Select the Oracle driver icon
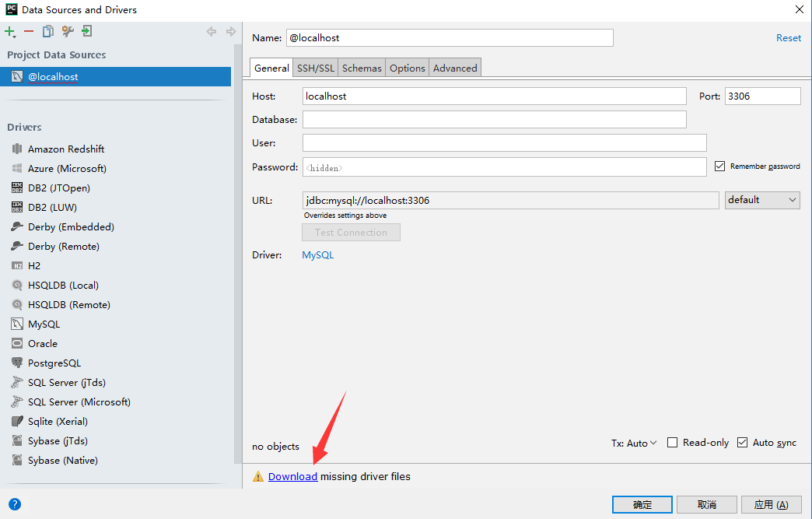This screenshot has width=812, height=519. tap(17, 343)
